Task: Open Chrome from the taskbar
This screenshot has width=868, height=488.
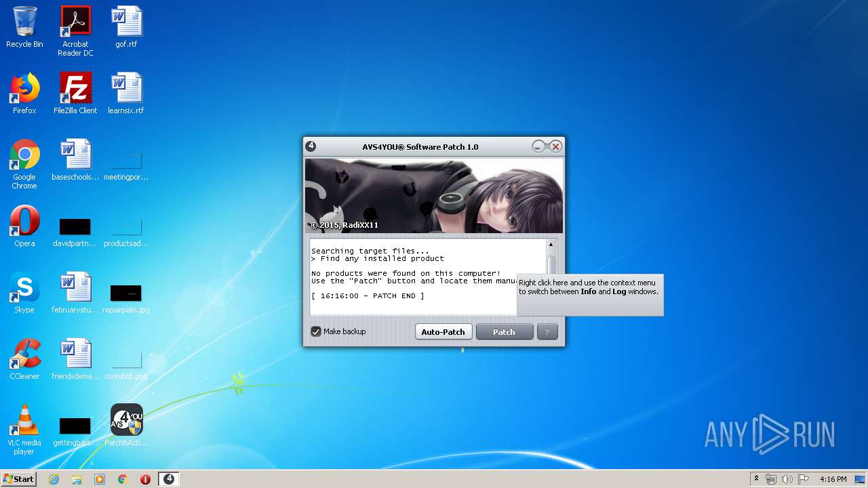Action: [123, 479]
